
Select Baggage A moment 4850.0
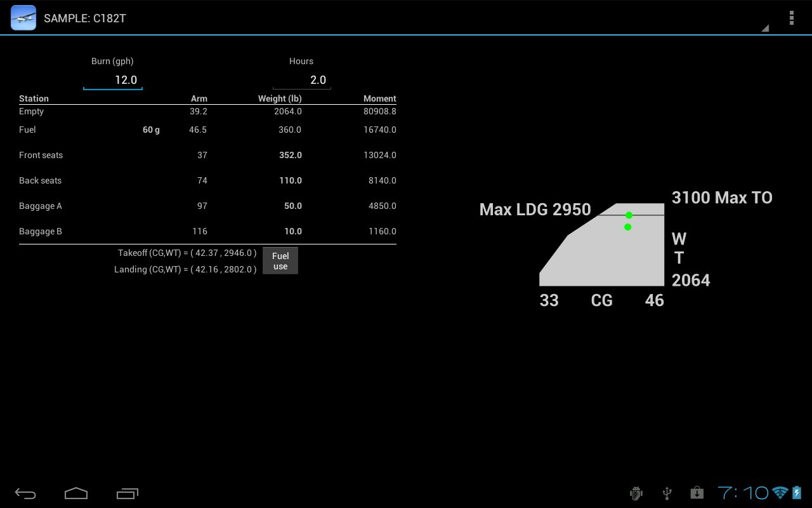383,206
